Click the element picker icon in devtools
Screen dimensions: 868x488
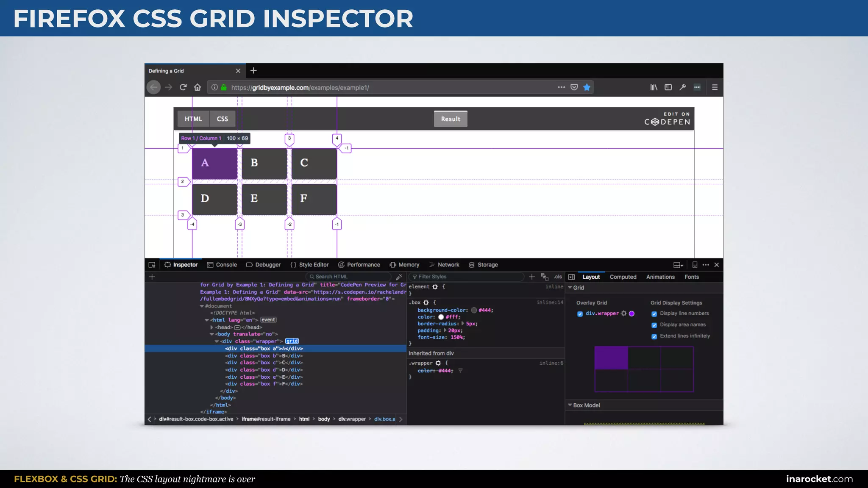[x=152, y=265]
